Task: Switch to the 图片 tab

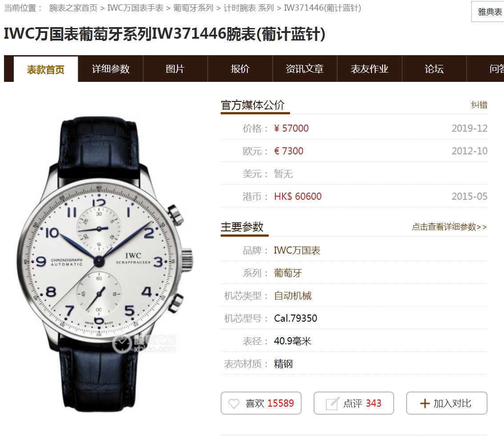Action: tap(175, 69)
